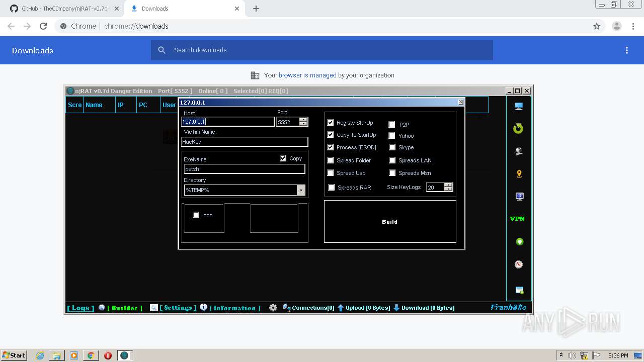Click the ExeName input field
The height and width of the screenshot is (362, 644).
(x=245, y=169)
